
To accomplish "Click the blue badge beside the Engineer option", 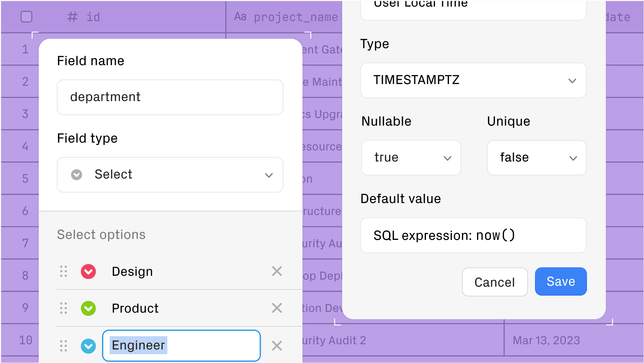I will (88, 346).
